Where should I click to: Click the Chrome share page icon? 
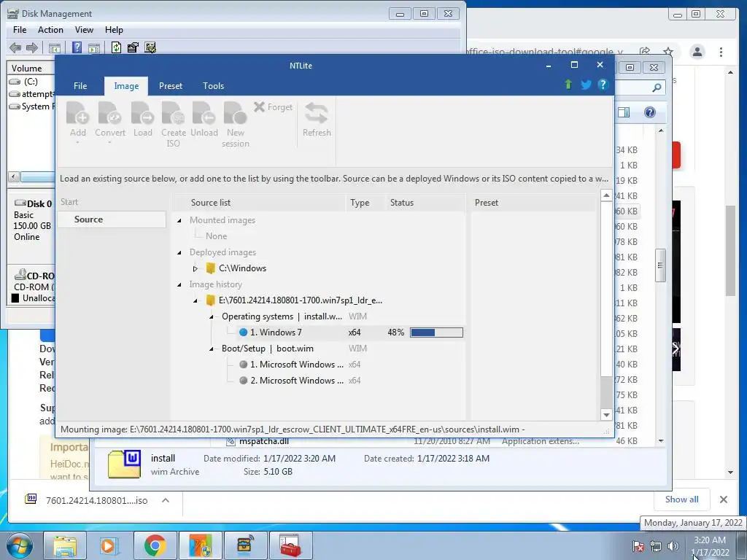pos(645,52)
